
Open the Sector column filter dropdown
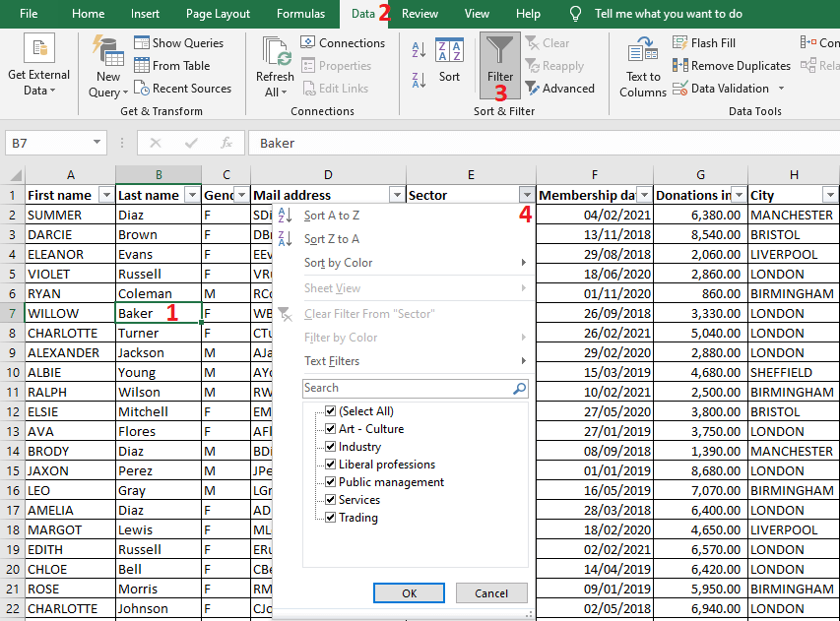(526, 195)
